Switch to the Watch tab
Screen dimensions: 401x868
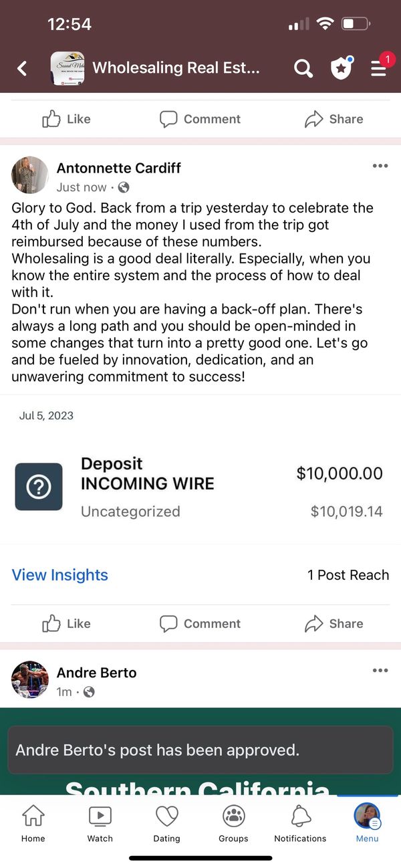click(100, 823)
